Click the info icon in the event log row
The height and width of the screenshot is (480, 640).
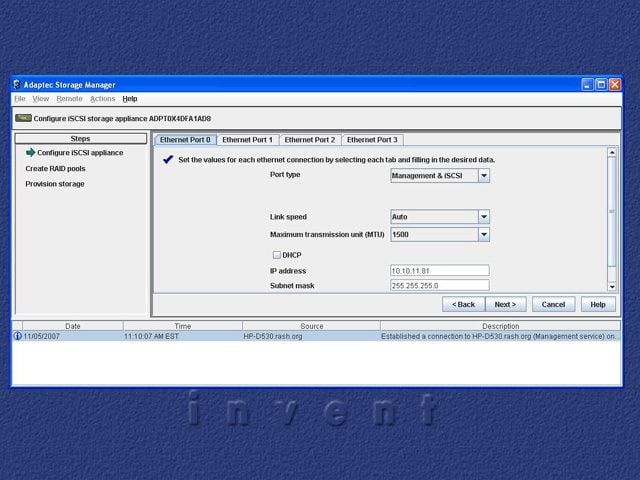pyautogui.click(x=18, y=336)
